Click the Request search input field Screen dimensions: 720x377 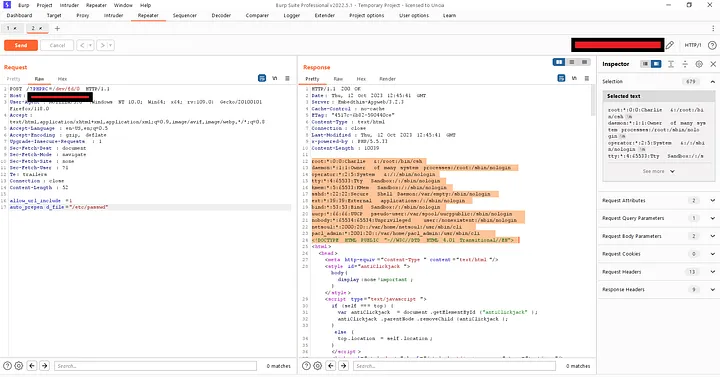point(155,366)
